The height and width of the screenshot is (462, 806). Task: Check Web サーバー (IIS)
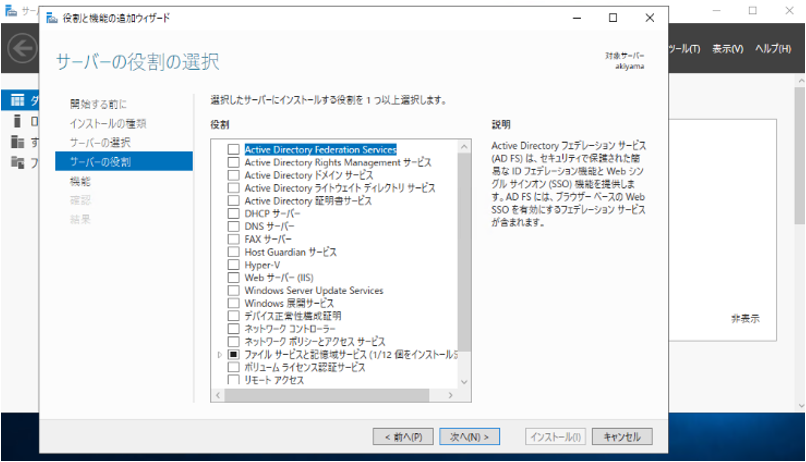233,278
